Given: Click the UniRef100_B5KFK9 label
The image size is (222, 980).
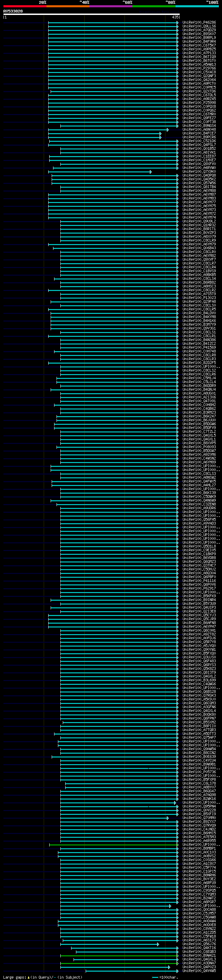Looking at the screenshot, I should pyautogui.click(x=199, y=596).
